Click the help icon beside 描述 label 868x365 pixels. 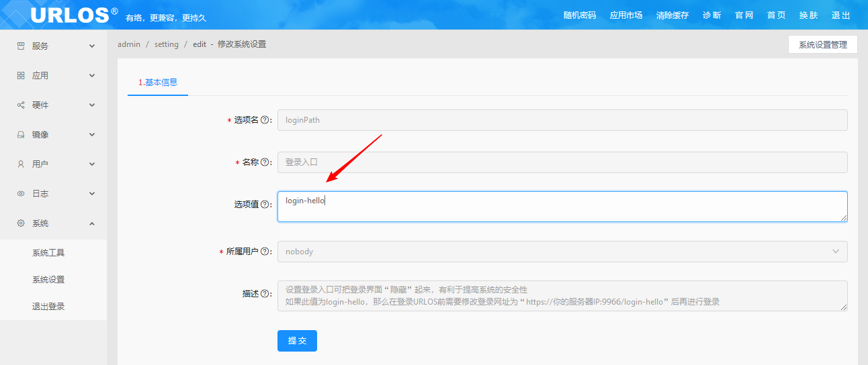pyautogui.click(x=265, y=294)
